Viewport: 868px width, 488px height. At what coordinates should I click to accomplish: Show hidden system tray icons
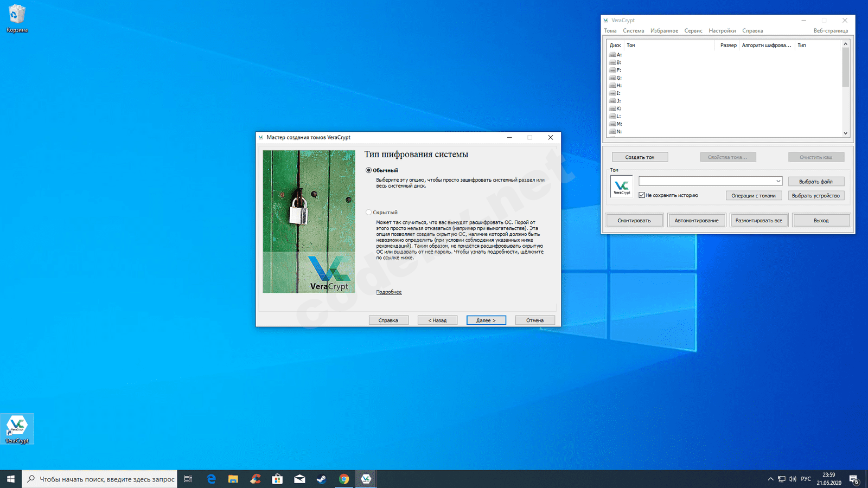click(x=770, y=479)
